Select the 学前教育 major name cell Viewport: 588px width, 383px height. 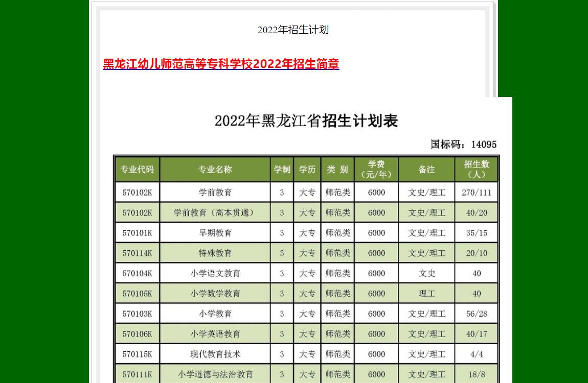pos(215,193)
